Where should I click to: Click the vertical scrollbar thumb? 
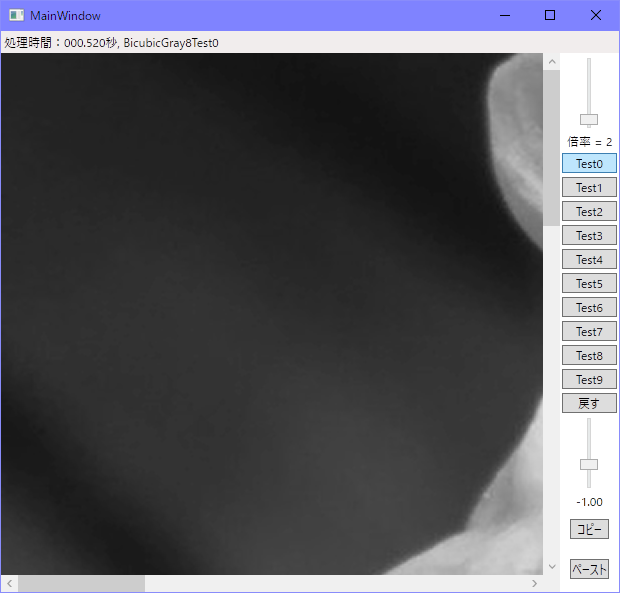tap(552, 148)
